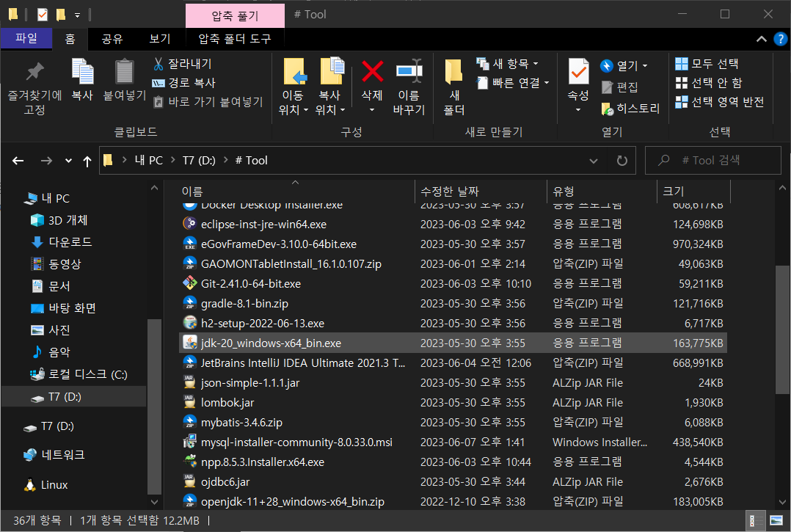Click the 복사 (Copy) ribbon icon
This screenshot has height=532, width=791.
82,80
